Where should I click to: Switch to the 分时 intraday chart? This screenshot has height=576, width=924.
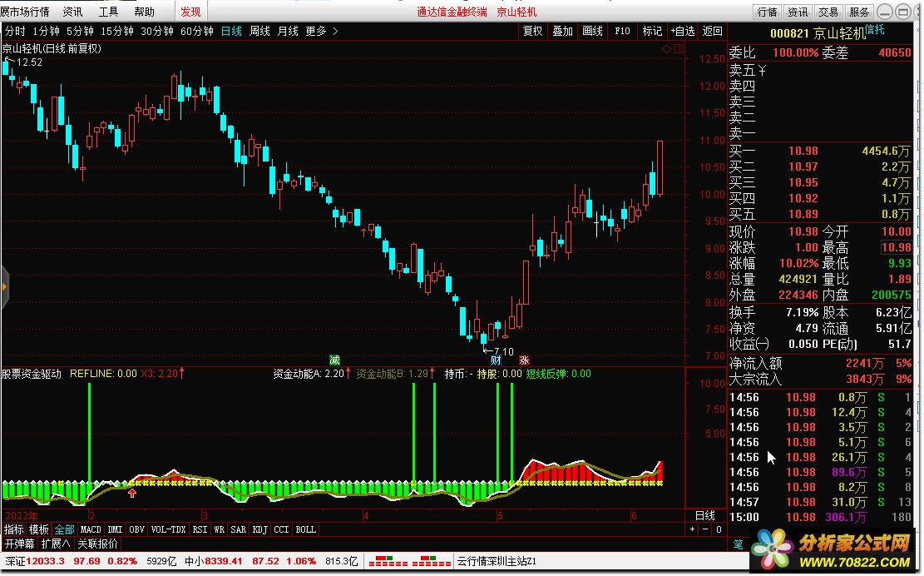point(15,32)
